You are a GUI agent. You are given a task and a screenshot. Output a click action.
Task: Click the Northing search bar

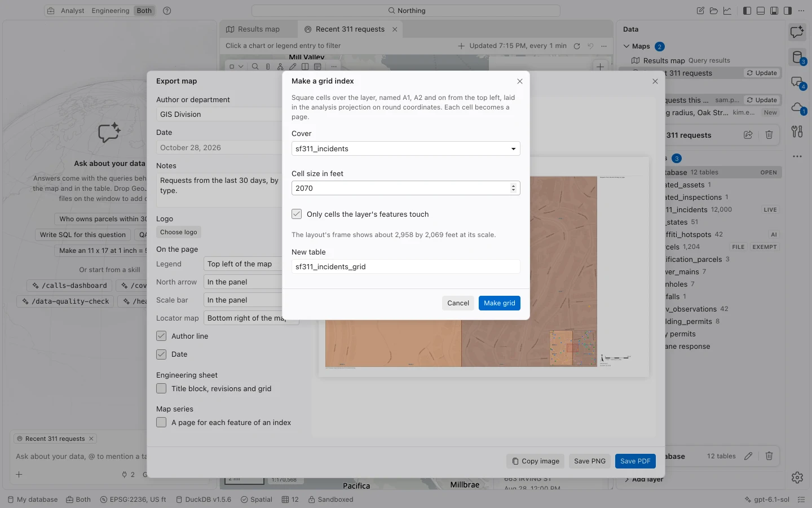click(x=406, y=11)
